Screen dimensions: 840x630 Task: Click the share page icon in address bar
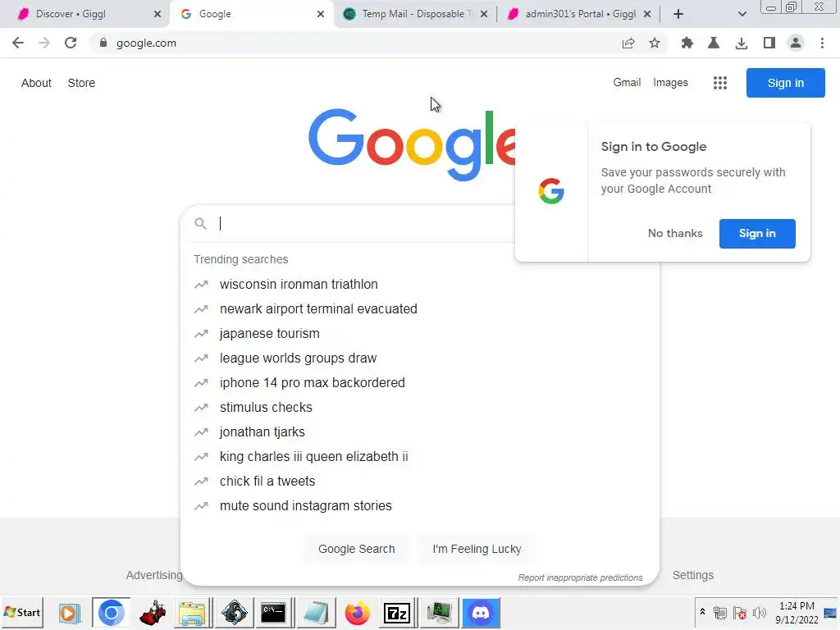[x=628, y=43]
